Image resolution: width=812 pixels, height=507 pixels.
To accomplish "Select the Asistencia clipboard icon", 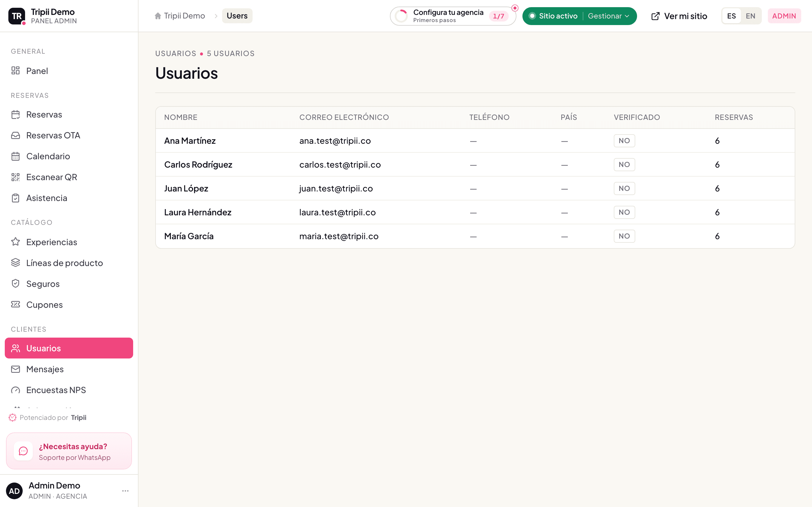I will [x=16, y=198].
